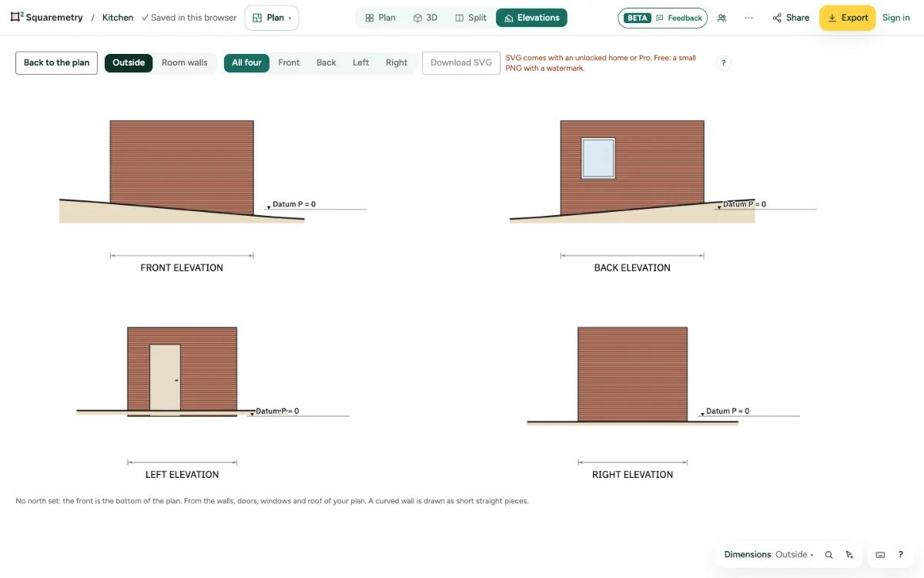The height and width of the screenshot is (578, 924).
Task: Show All four elevations
Action: [x=246, y=63]
